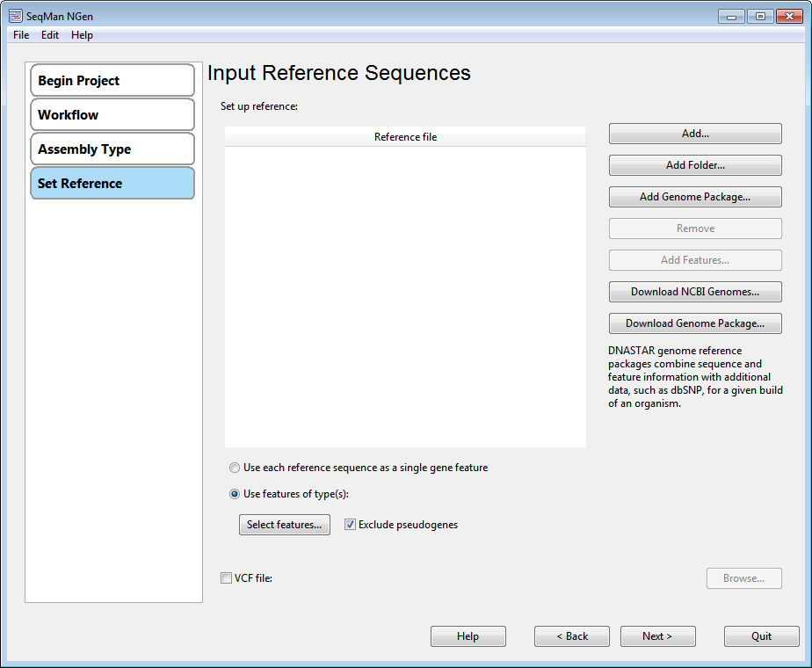The image size is (812, 668).
Task: Open the Help menu
Action: pos(82,35)
